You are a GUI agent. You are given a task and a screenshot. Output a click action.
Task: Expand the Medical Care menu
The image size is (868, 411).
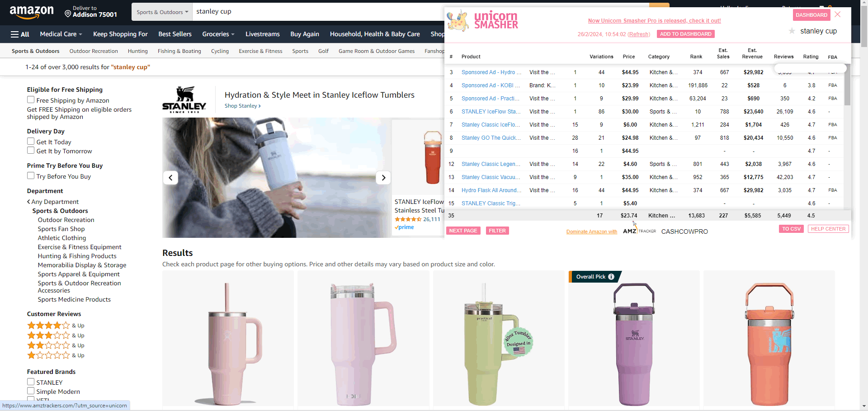click(x=61, y=34)
